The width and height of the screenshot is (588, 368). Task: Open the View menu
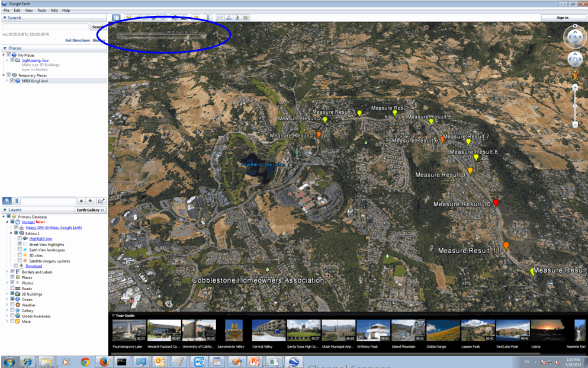(29, 10)
